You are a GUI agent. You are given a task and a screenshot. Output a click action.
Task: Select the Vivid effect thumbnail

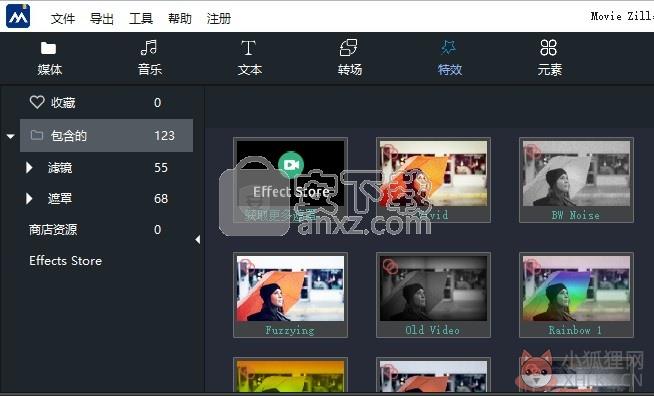(433, 180)
